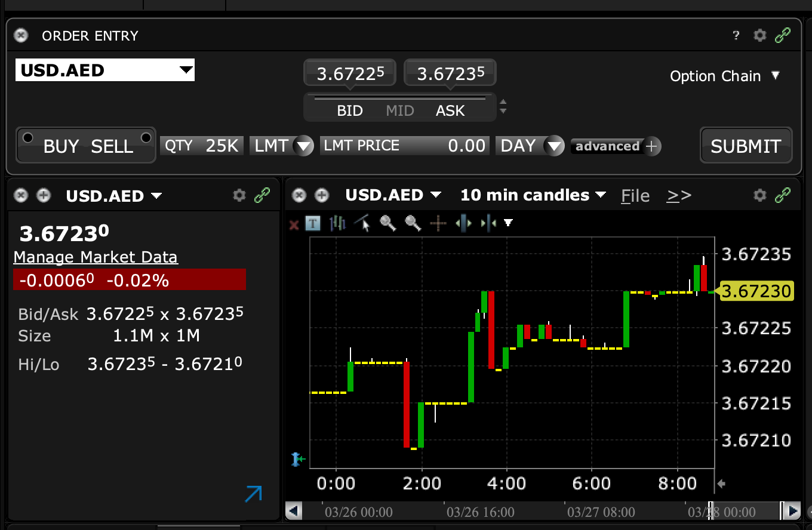Click last price 3.67230 in quote panel
Screen dimensions: 812x530
(x=64, y=233)
